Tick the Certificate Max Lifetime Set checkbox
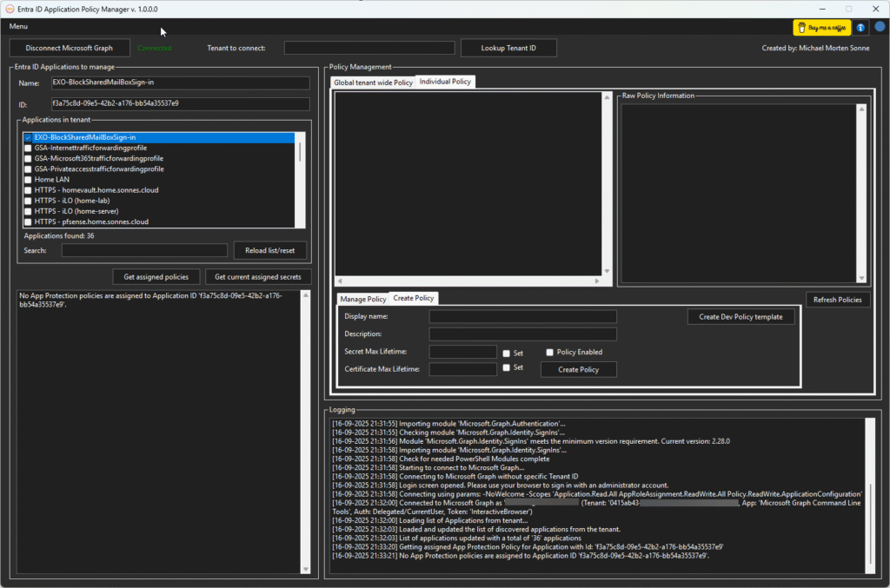Viewport: 890px width, 588px height. [x=506, y=368]
